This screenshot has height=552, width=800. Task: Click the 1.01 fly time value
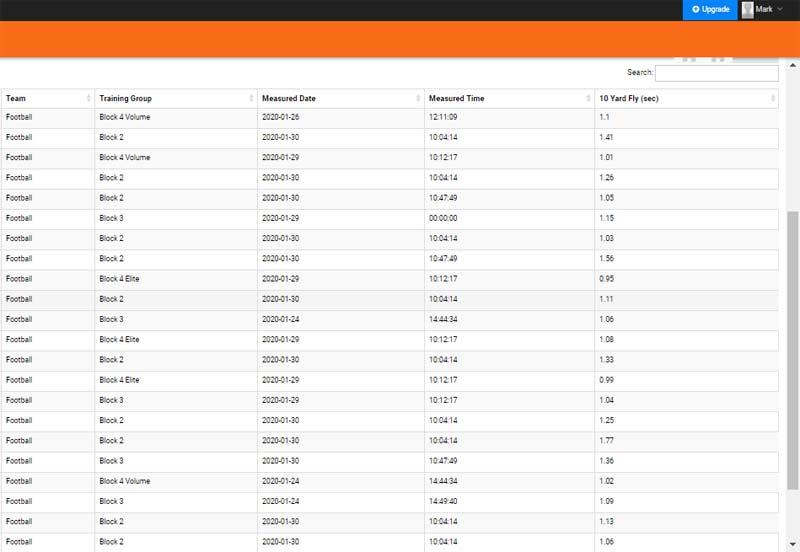[606, 157]
